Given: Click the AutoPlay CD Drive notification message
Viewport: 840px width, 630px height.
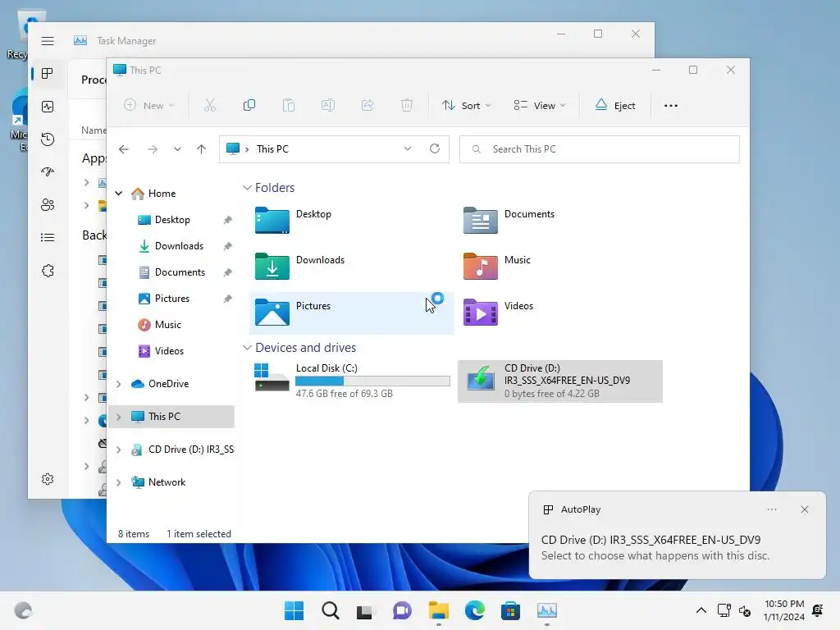Looking at the screenshot, I should (x=655, y=547).
